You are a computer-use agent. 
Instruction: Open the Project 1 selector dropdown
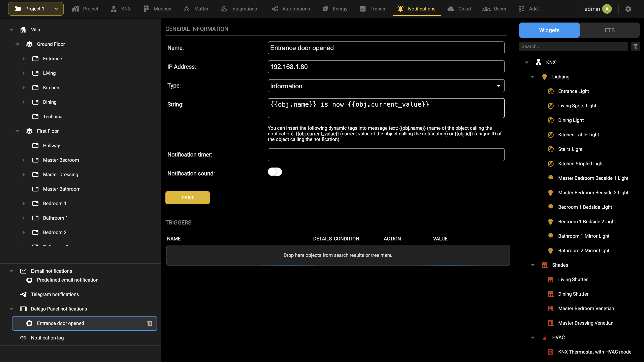tap(36, 9)
